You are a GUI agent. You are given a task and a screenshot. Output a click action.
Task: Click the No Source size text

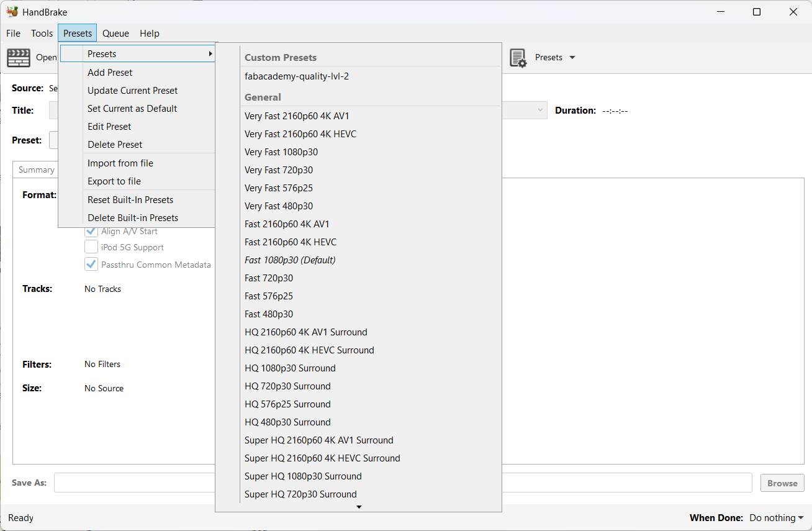point(104,388)
